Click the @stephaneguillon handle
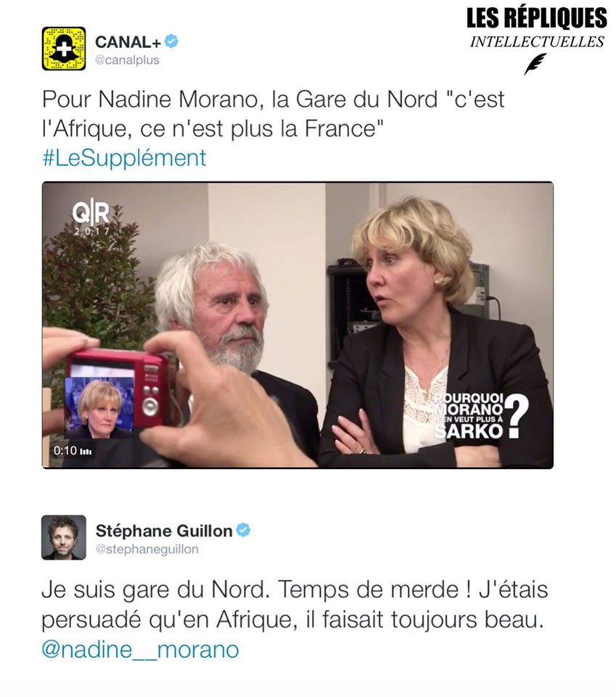 (147, 550)
